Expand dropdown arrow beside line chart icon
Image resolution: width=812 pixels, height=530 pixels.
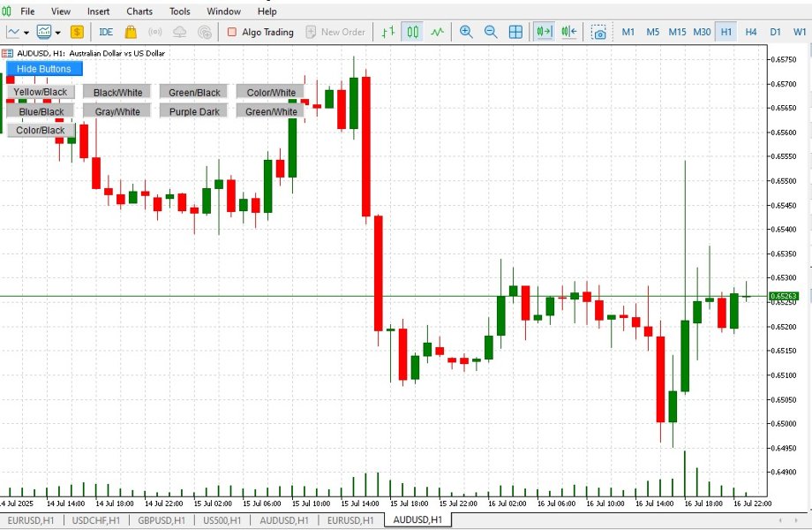[x=26, y=33]
